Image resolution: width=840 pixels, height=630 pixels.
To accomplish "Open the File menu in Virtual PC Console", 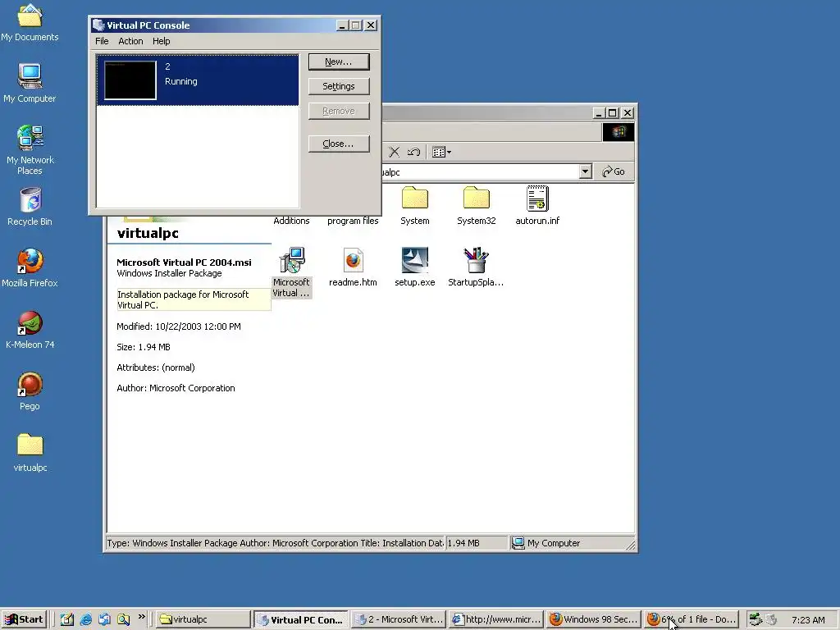I will coord(102,41).
